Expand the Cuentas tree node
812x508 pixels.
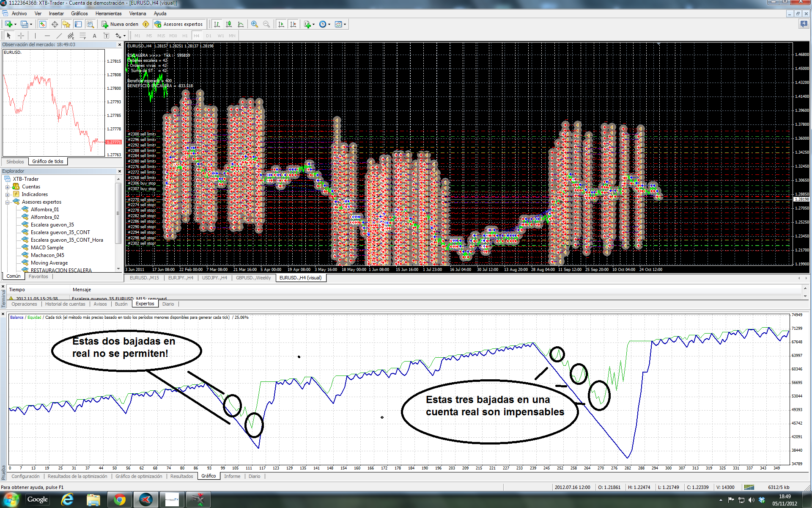(x=7, y=187)
